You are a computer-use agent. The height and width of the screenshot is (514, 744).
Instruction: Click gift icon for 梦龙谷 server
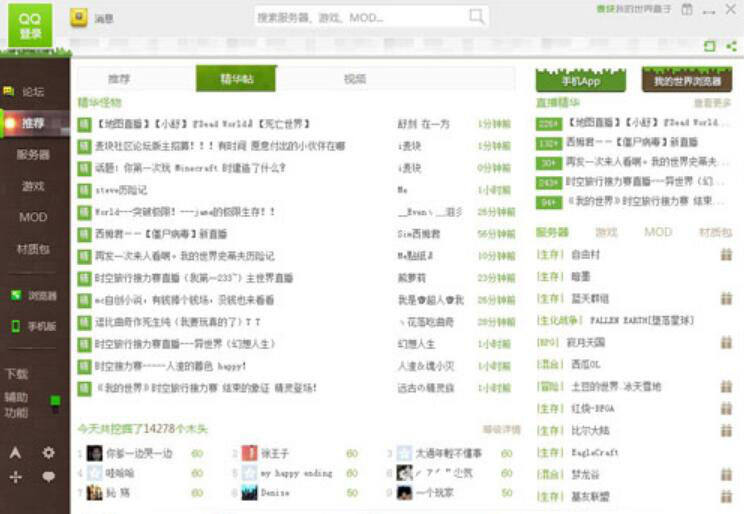pos(726,474)
